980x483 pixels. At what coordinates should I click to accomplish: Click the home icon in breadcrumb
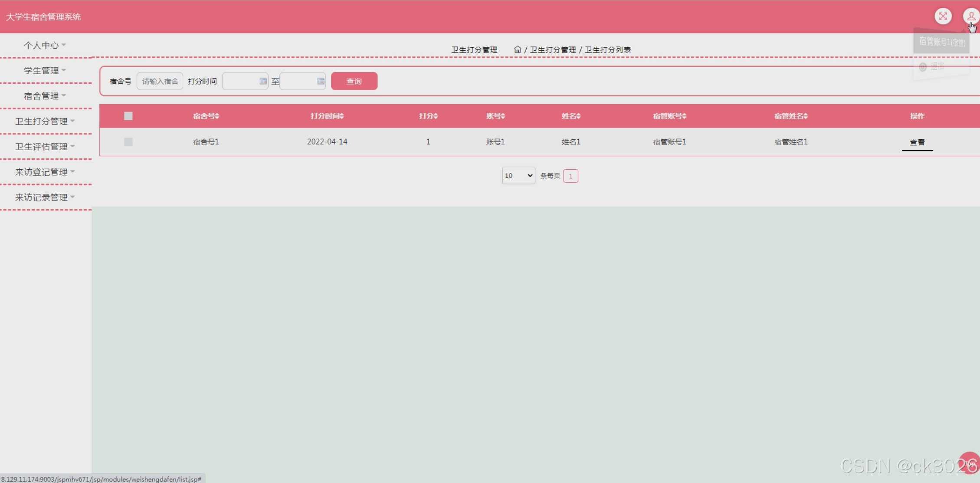517,49
